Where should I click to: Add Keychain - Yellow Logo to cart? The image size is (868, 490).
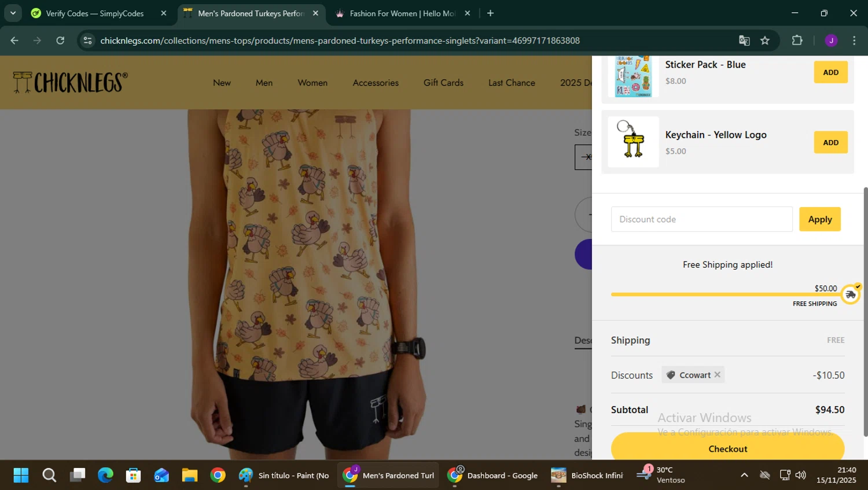[830, 142]
